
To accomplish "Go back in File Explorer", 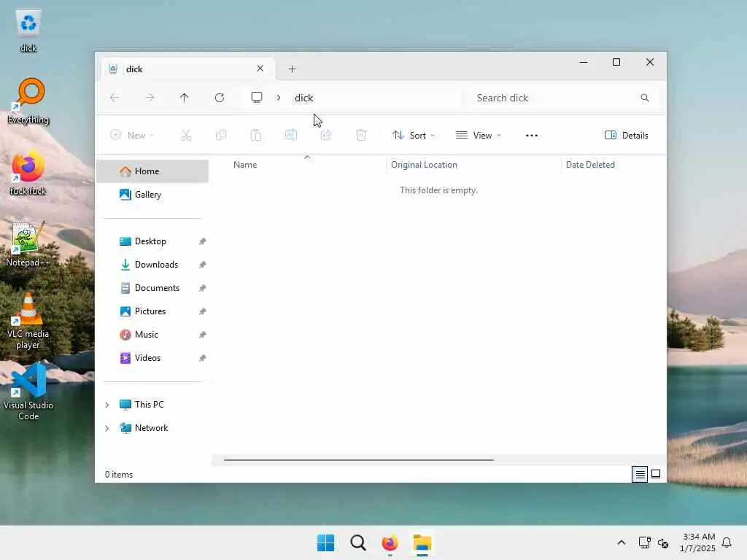I will 115,98.
